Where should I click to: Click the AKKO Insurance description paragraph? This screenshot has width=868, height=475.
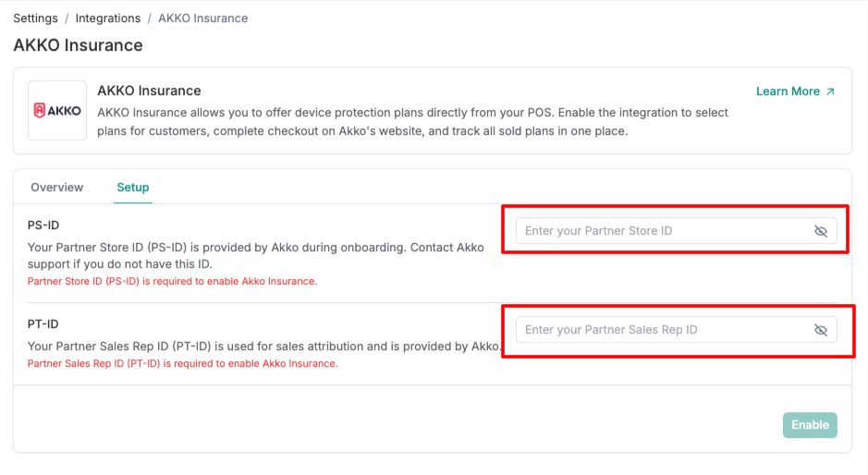412,122
